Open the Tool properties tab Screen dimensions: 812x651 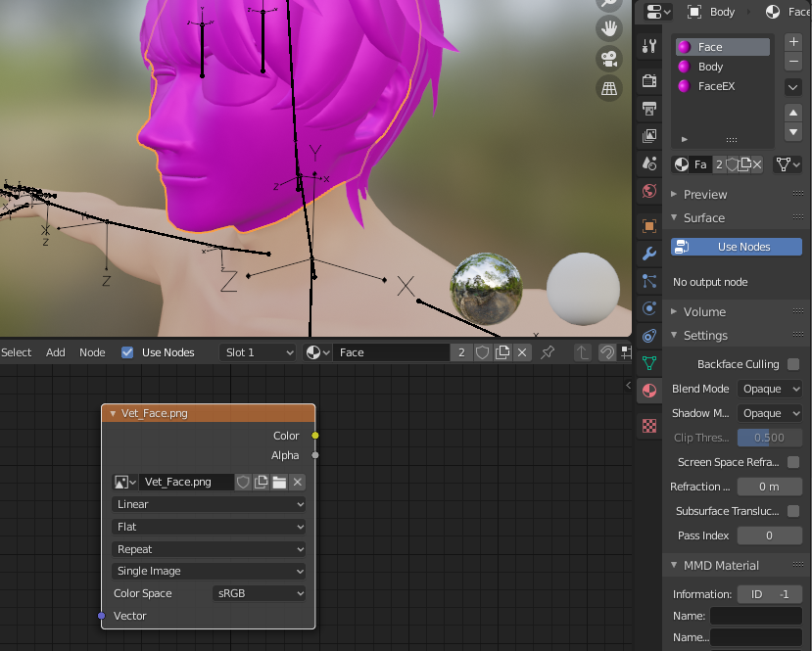[648, 46]
